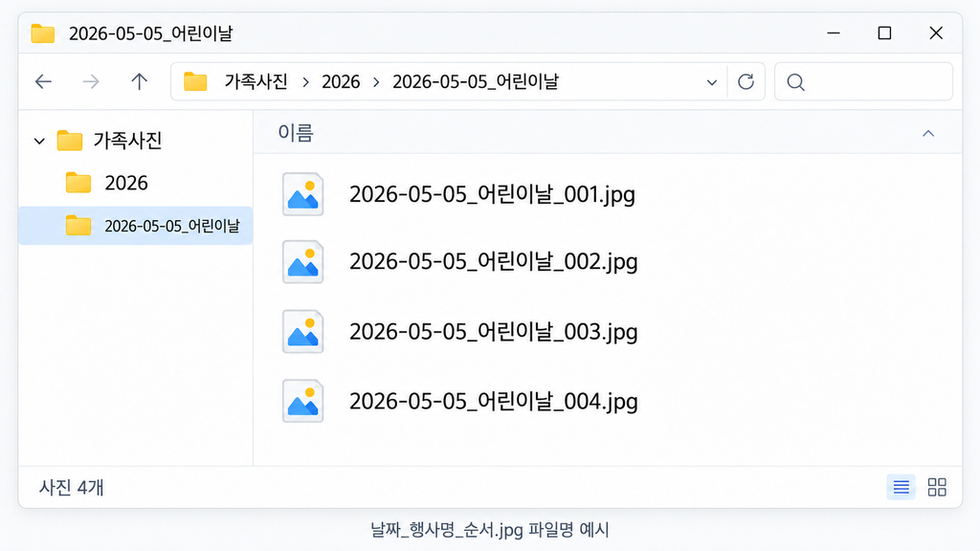Go forward with the right arrow

[91, 81]
